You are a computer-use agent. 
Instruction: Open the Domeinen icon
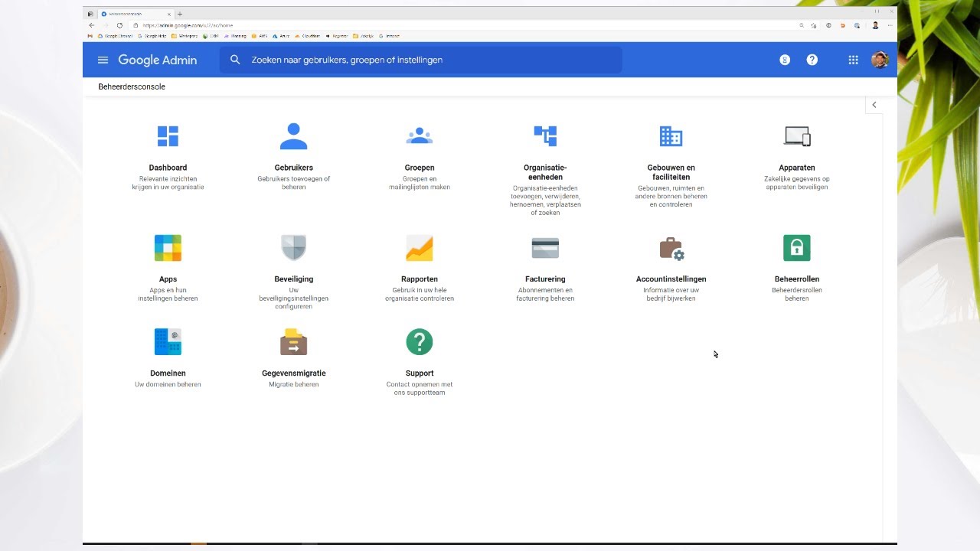(168, 342)
